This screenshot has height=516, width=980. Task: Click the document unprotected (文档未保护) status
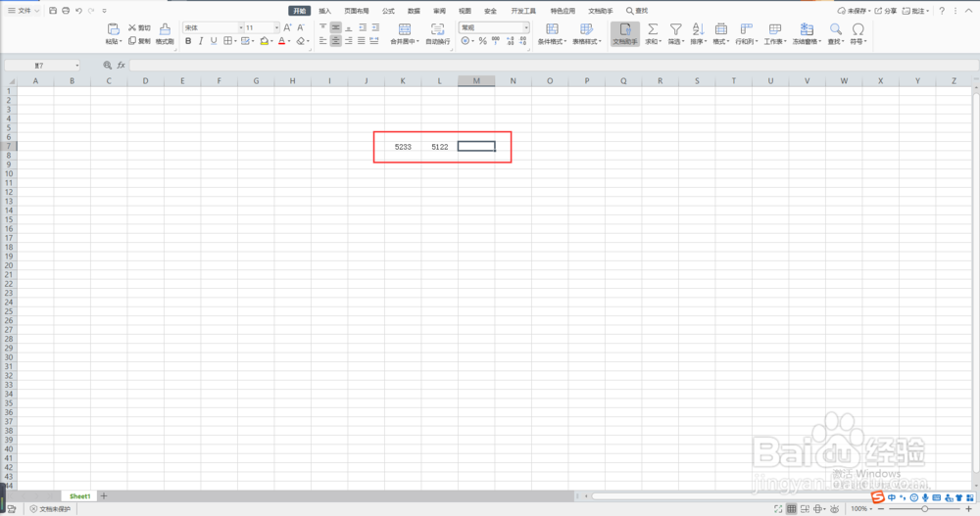51,509
